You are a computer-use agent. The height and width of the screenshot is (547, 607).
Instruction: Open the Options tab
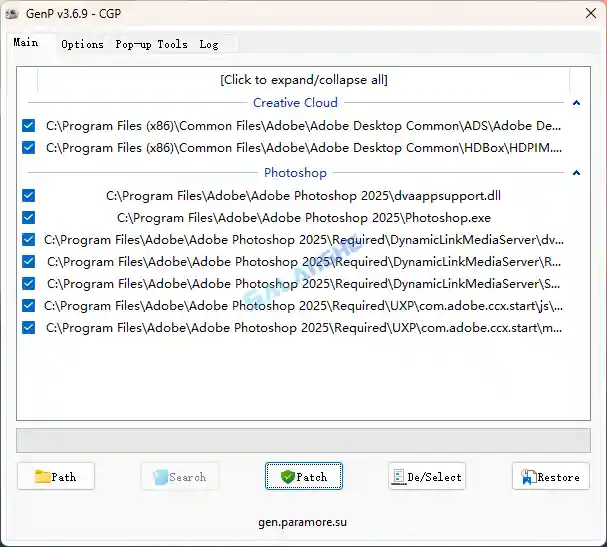82,45
